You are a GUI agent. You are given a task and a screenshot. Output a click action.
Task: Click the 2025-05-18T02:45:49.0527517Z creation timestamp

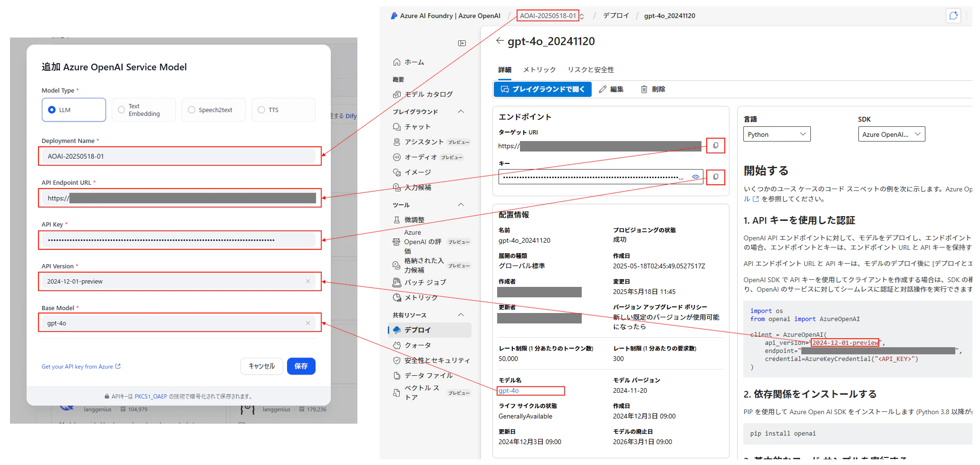pyautogui.click(x=659, y=266)
